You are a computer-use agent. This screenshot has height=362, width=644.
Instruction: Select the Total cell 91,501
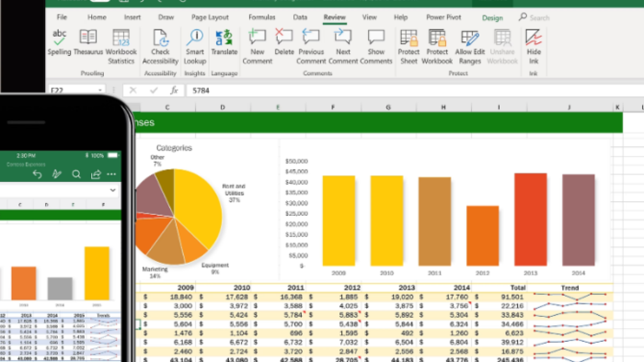(x=499, y=297)
